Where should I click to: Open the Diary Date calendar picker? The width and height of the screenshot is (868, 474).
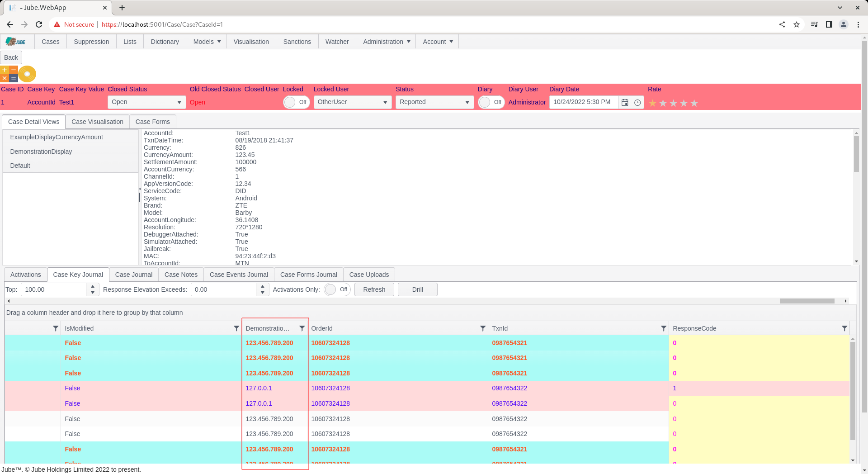click(625, 103)
